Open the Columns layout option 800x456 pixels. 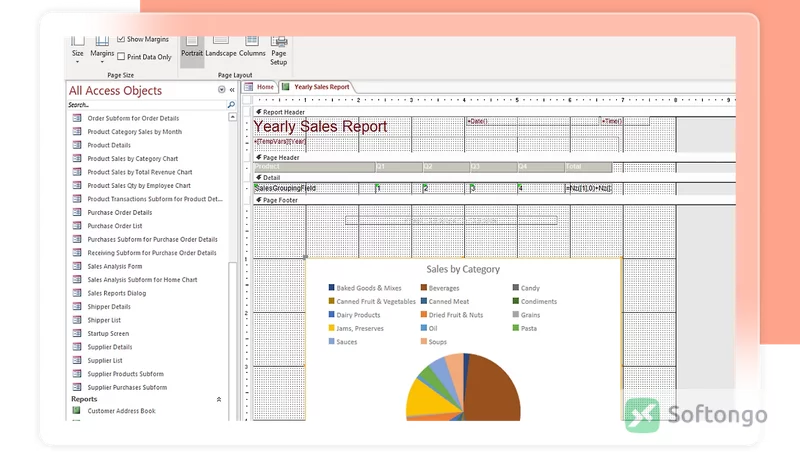tap(252, 47)
